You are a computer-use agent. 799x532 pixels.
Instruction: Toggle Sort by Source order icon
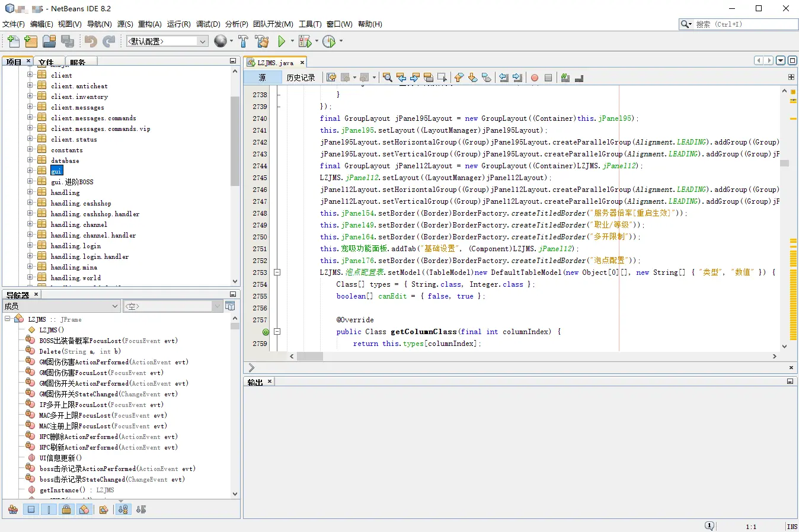click(x=141, y=509)
